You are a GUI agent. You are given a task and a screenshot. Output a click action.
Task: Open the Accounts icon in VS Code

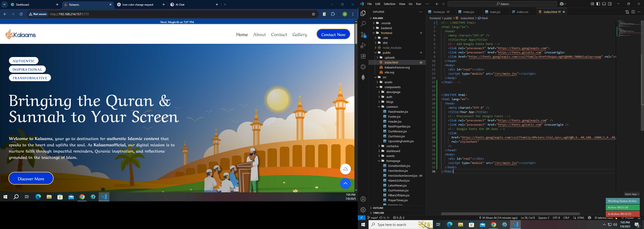[x=363, y=199]
